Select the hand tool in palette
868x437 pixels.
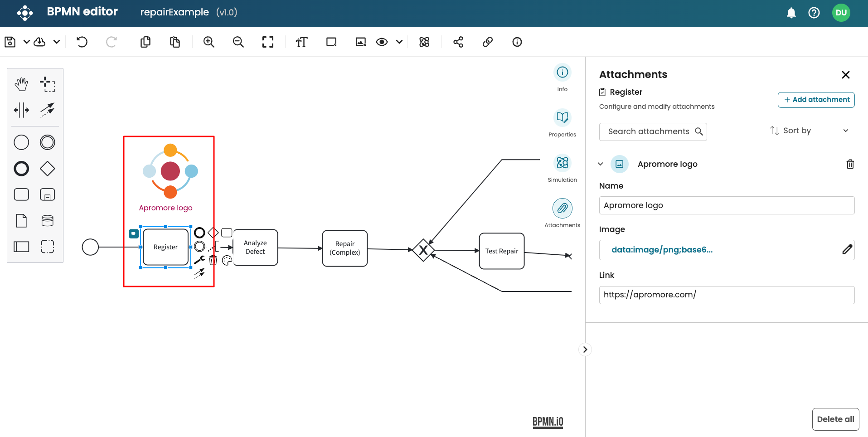click(21, 84)
